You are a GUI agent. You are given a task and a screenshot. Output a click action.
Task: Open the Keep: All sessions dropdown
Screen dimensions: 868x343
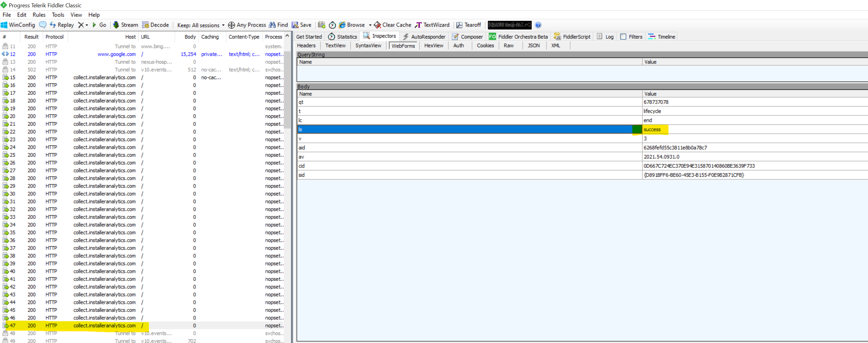point(201,25)
